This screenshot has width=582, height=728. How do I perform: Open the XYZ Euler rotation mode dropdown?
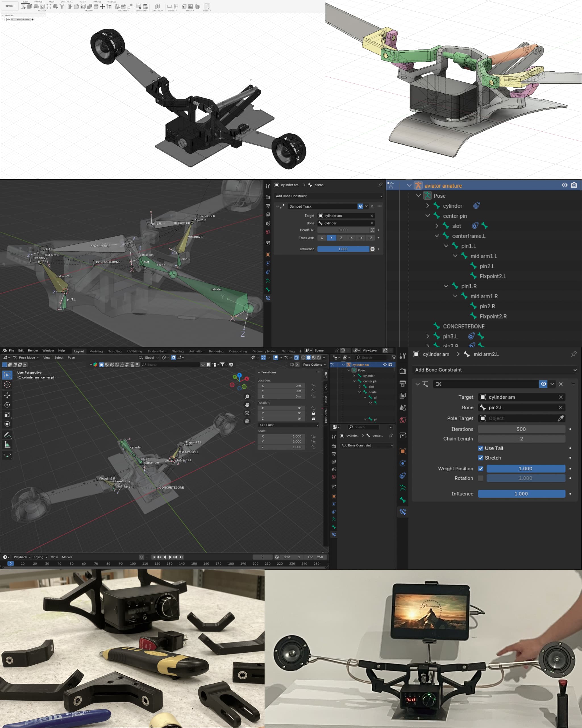(288, 425)
